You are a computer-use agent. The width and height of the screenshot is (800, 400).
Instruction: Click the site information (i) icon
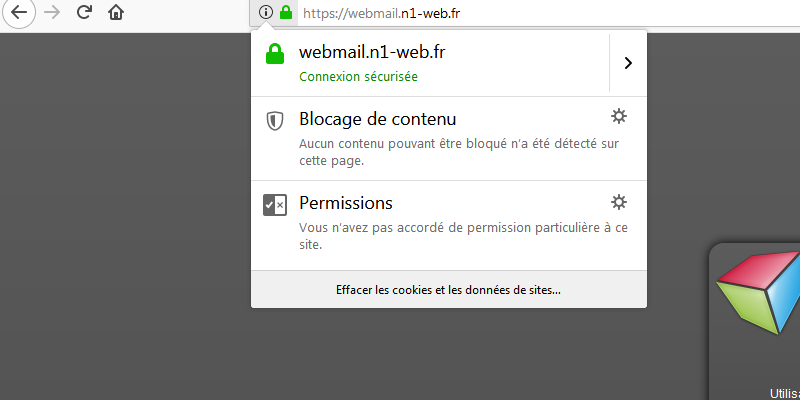(x=265, y=13)
